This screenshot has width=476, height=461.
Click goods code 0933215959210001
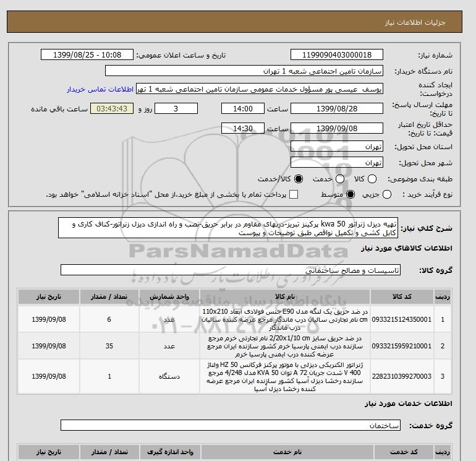point(402,346)
